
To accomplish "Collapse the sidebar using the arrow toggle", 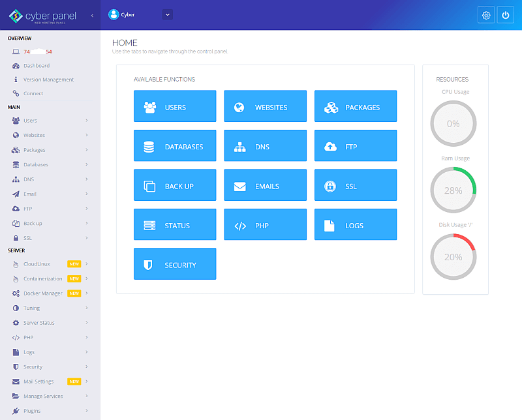I will [92, 15].
